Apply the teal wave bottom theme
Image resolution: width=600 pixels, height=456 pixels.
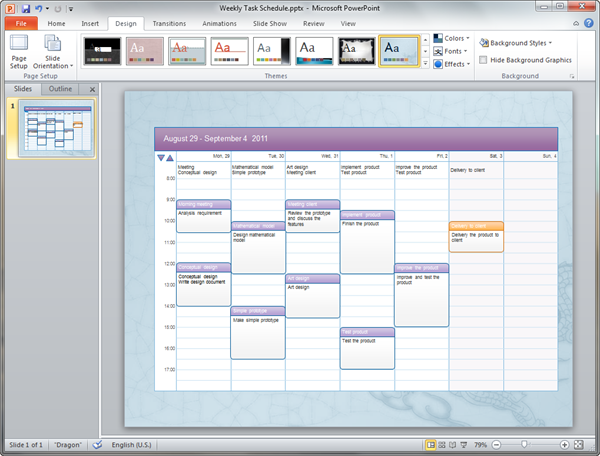click(314, 51)
